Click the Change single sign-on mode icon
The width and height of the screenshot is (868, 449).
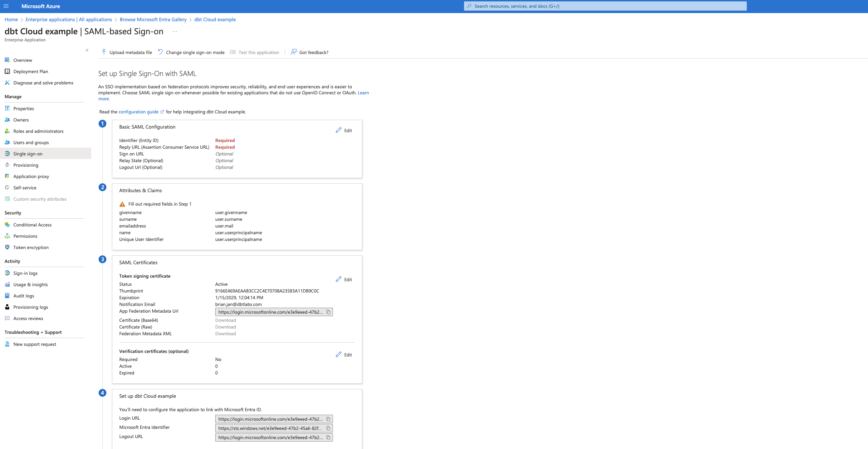click(x=160, y=52)
